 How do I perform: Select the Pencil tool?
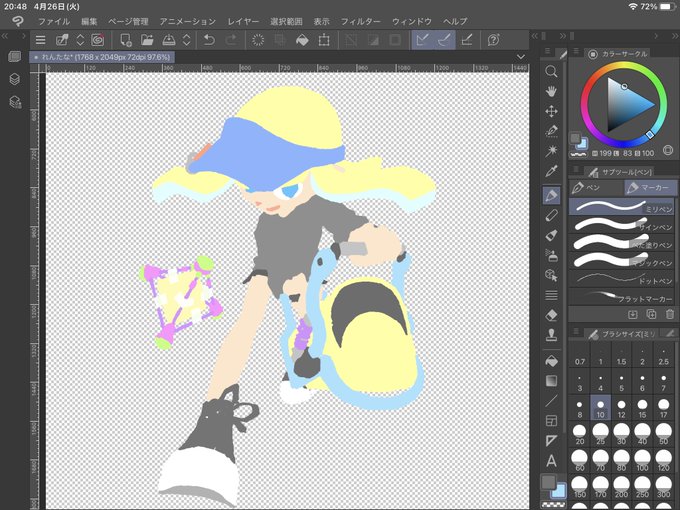point(551,215)
